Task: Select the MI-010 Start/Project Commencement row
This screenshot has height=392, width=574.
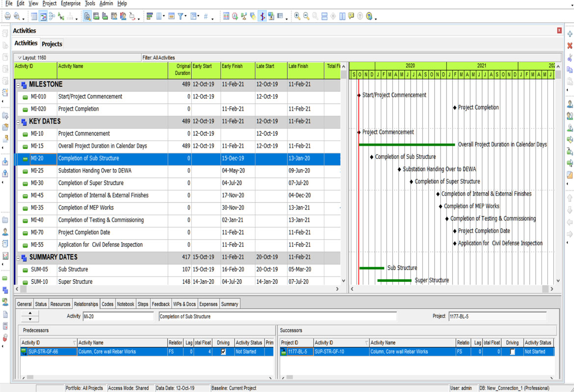Action: click(x=177, y=97)
